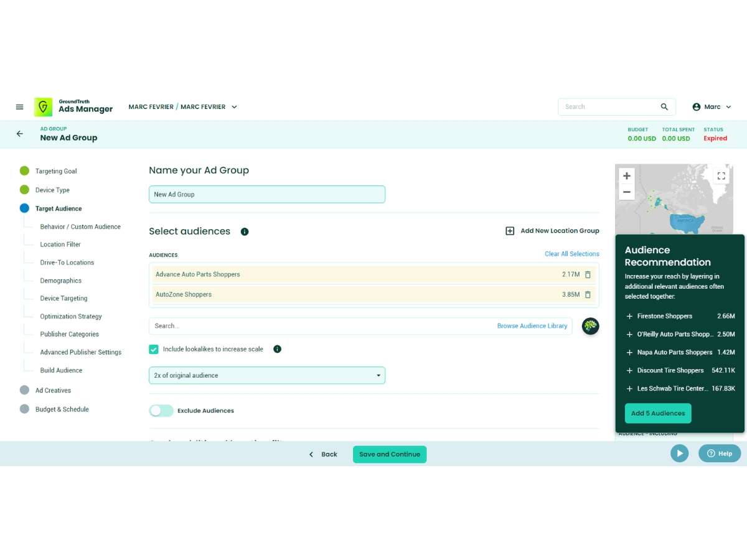The image size is (747, 560).
Task: Go to Demographics in the sidebar
Action: point(61,281)
